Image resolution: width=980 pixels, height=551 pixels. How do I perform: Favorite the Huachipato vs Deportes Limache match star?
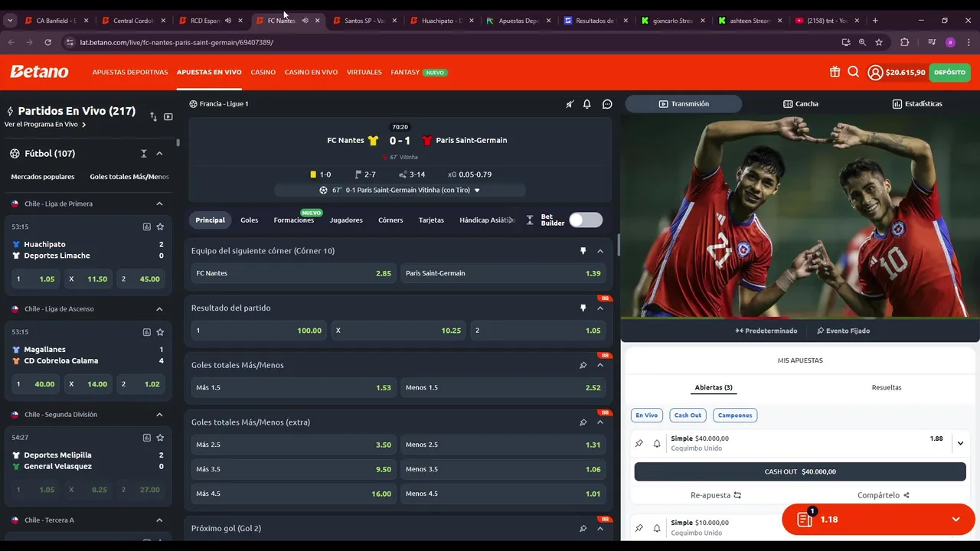click(x=160, y=227)
